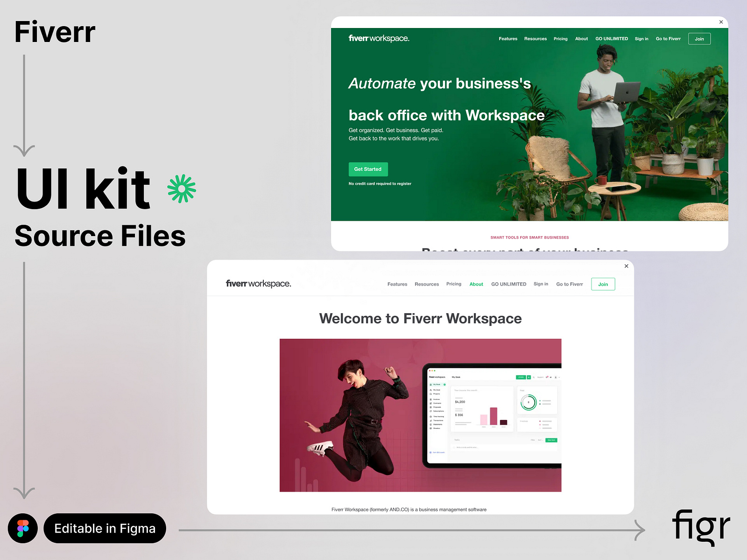
Task: Click the Editable in Figma button
Action: (x=105, y=528)
